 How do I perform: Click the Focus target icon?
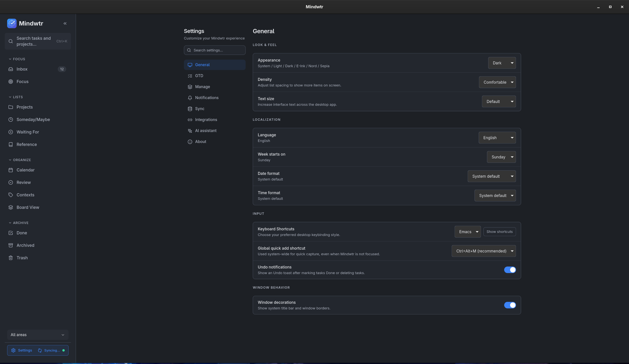click(11, 82)
